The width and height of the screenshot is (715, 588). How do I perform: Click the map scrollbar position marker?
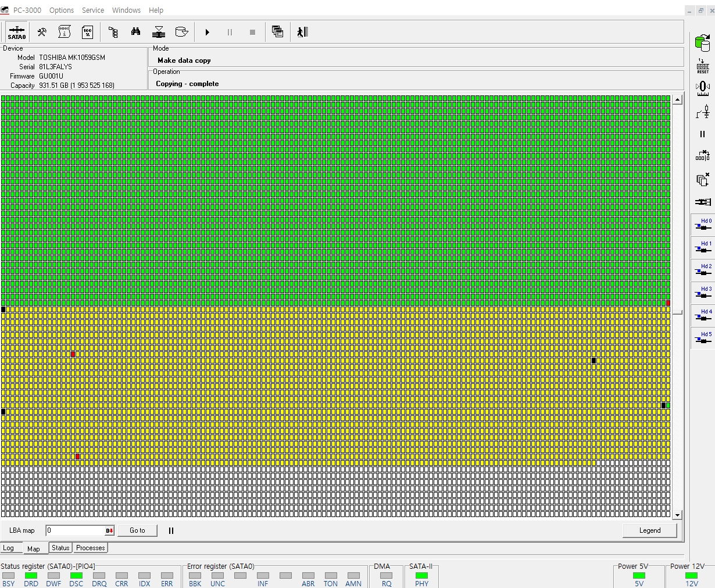point(677,313)
